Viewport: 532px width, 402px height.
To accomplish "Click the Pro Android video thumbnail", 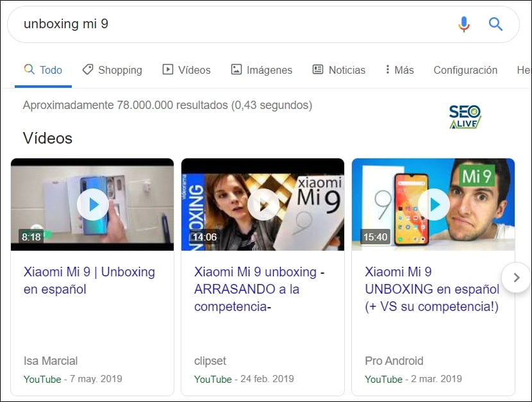I will point(433,204).
